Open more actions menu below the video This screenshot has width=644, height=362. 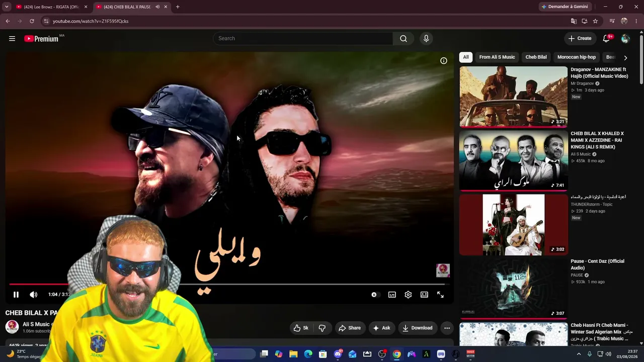point(447,328)
